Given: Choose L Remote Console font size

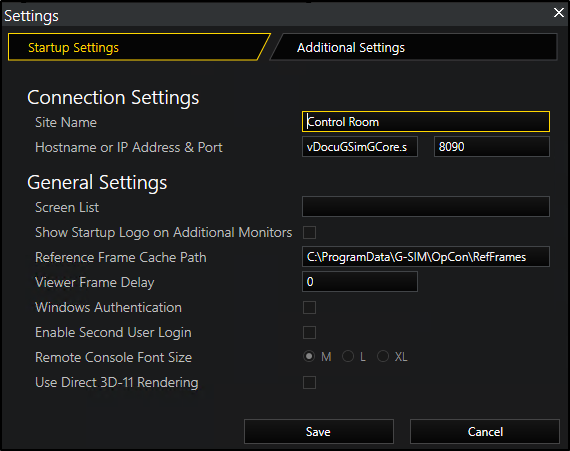Looking at the screenshot, I should (348, 357).
